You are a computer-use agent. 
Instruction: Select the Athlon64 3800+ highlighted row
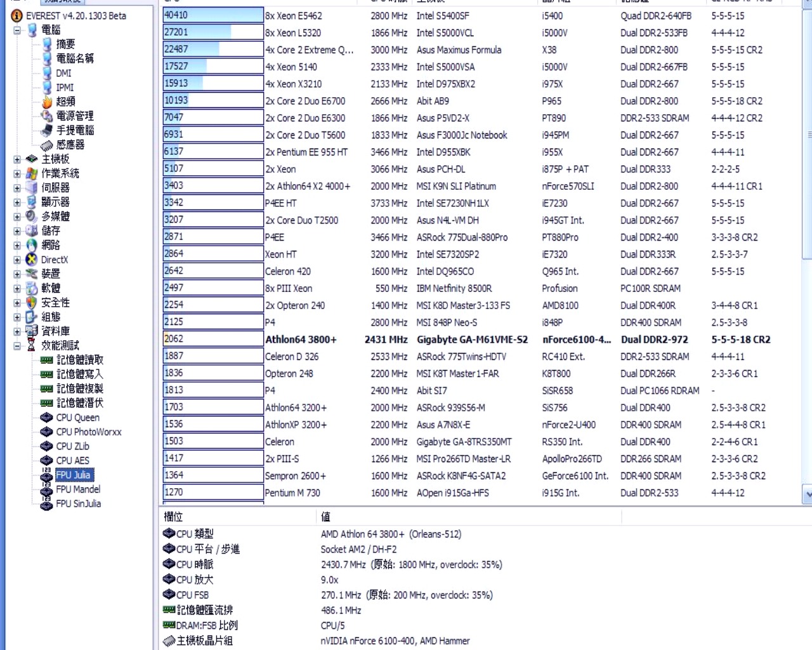point(481,340)
